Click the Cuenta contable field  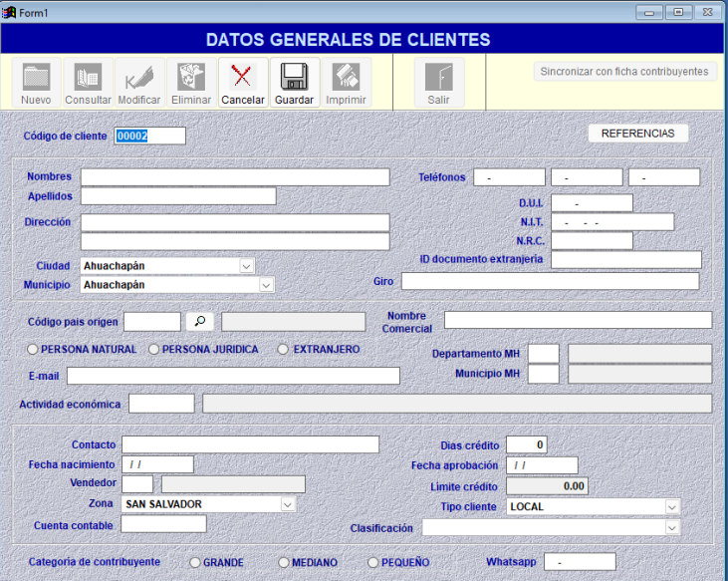(x=164, y=524)
